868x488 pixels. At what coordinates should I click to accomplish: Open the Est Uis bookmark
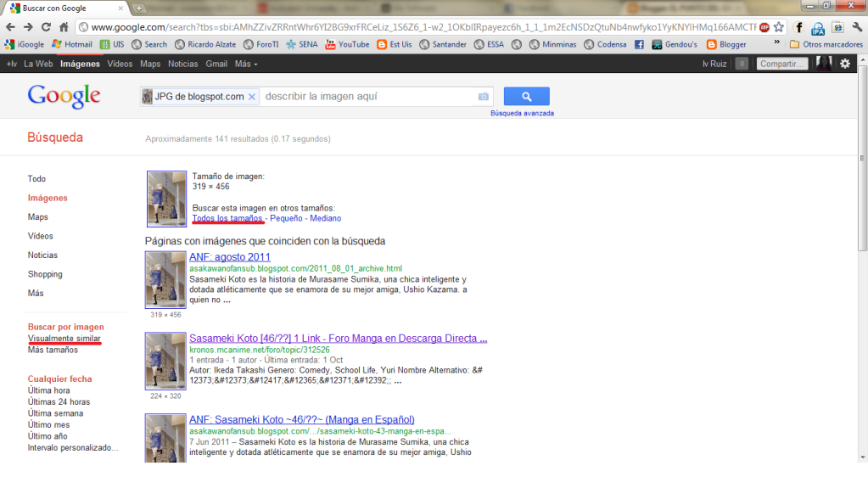pyautogui.click(x=395, y=44)
